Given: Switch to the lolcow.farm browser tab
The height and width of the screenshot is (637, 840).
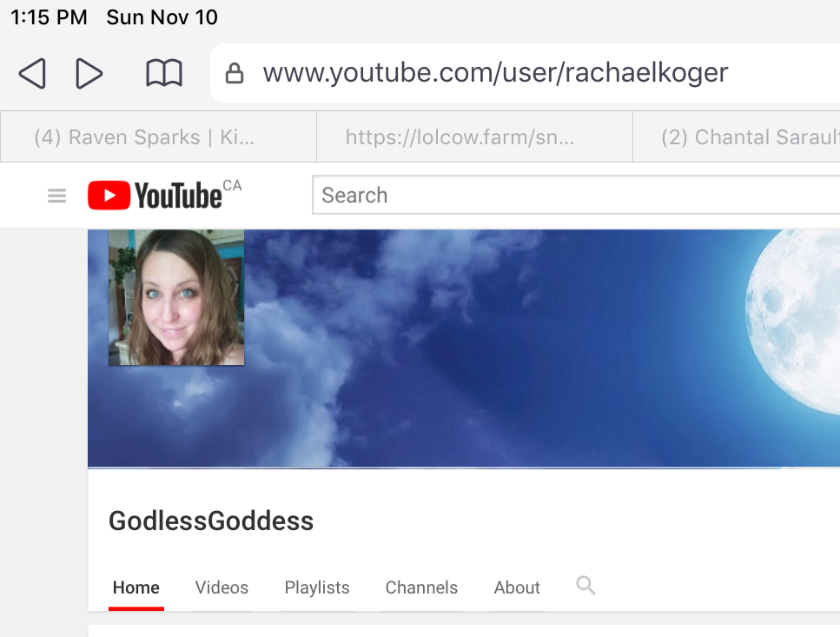Looking at the screenshot, I should [x=474, y=136].
